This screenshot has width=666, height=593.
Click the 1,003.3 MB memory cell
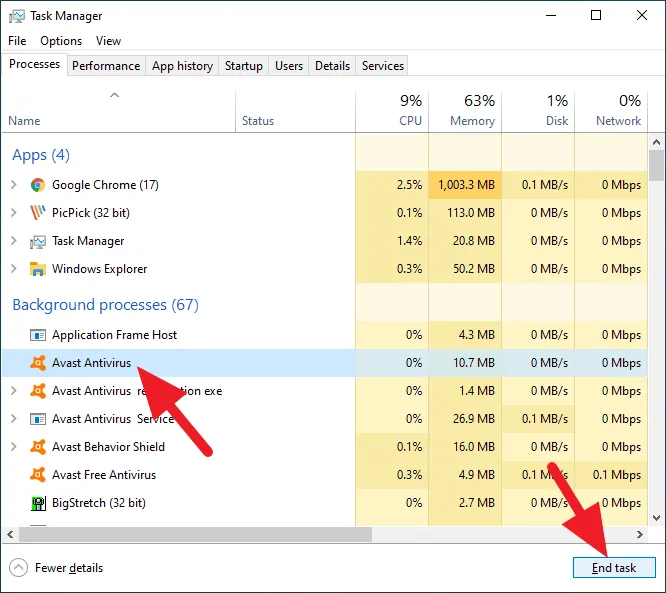[x=466, y=185]
